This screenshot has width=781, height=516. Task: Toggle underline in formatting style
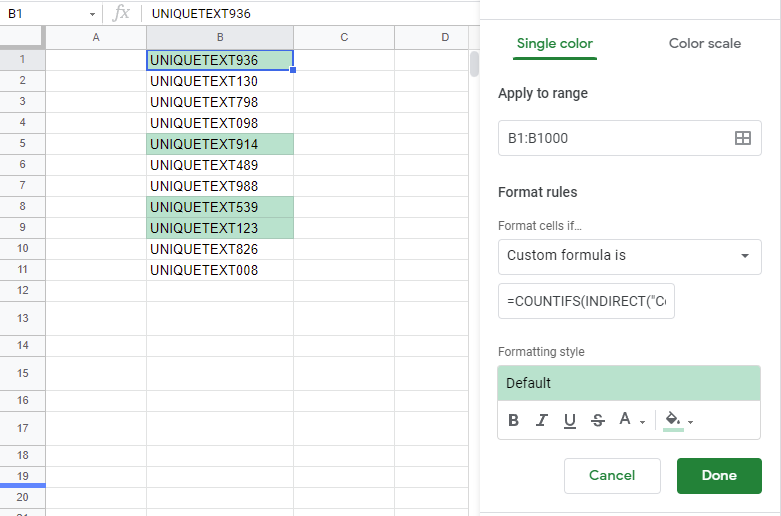[570, 420]
